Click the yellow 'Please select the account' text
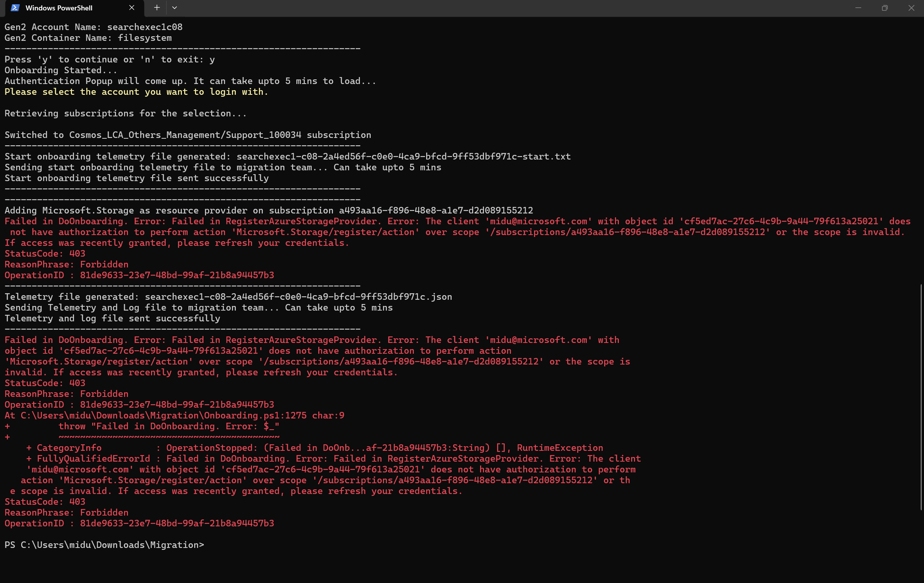This screenshot has height=583, width=924. [136, 92]
